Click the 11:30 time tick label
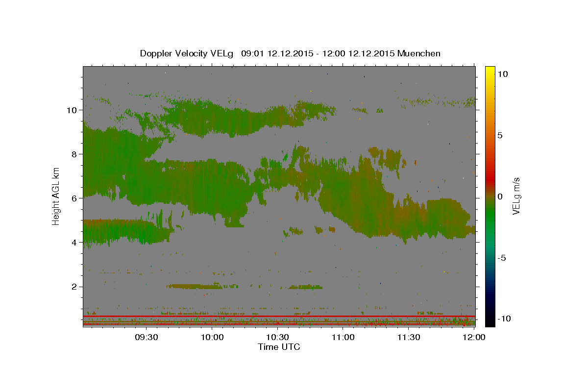Screen dimensions: 588x392 pos(409,338)
